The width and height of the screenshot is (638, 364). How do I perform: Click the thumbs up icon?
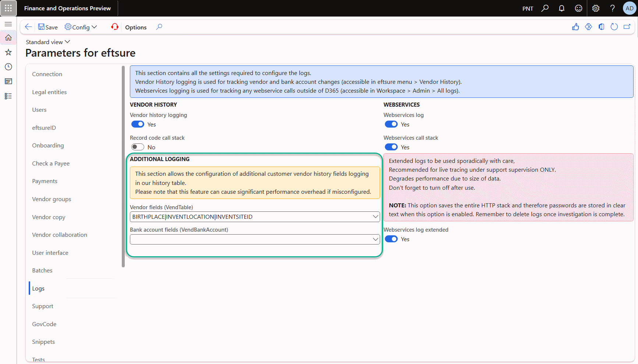click(x=575, y=27)
